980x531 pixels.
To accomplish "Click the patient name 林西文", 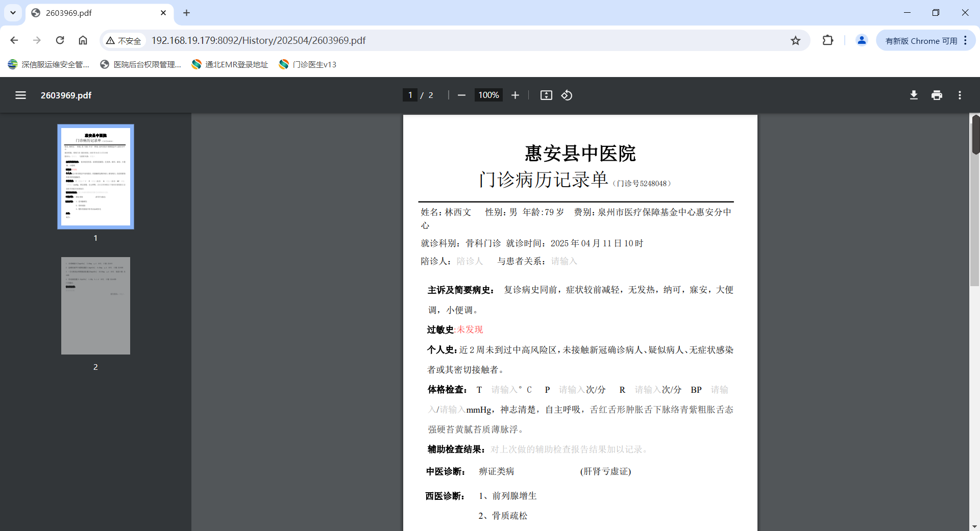I will [458, 212].
